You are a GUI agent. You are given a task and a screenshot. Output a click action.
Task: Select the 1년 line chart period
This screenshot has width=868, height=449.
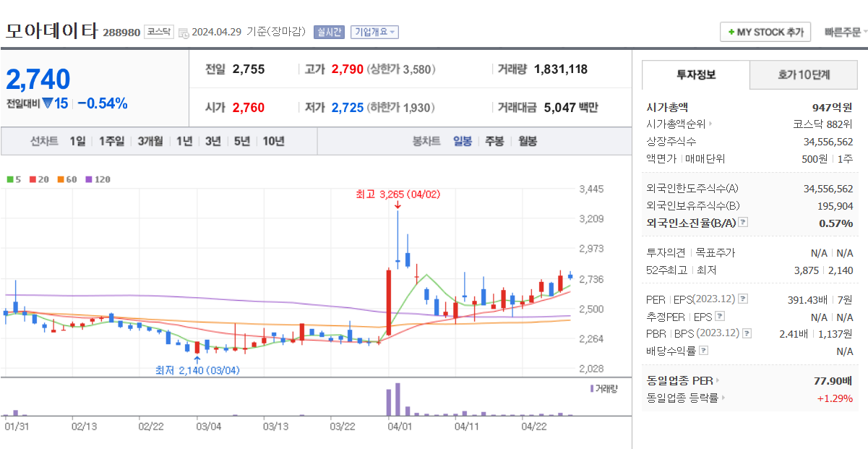184,141
